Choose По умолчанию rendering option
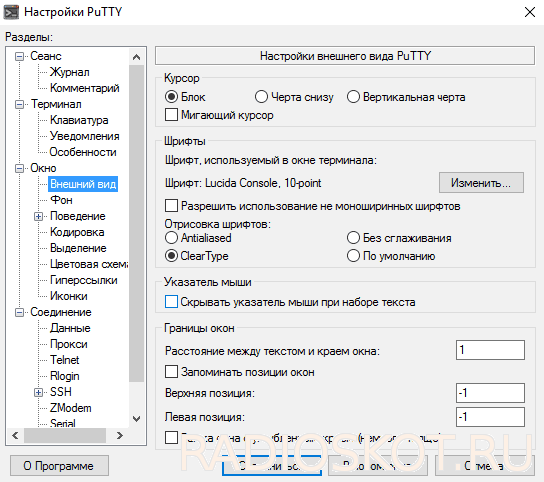 353,256
